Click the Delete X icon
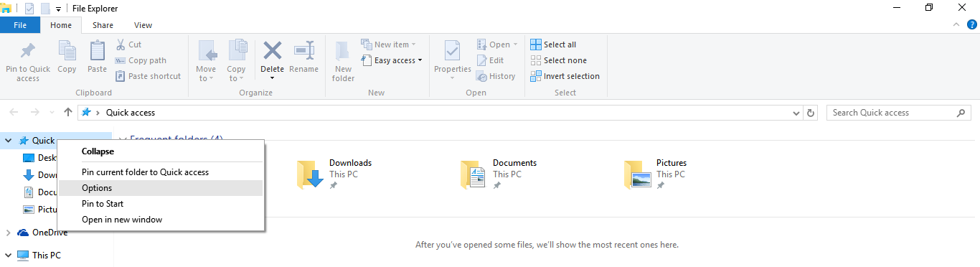 point(273,50)
